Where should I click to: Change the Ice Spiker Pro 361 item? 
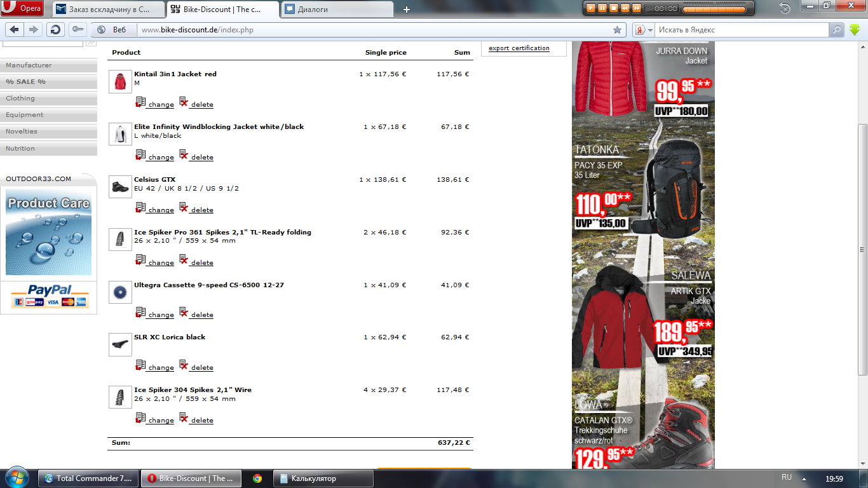pos(154,261)
